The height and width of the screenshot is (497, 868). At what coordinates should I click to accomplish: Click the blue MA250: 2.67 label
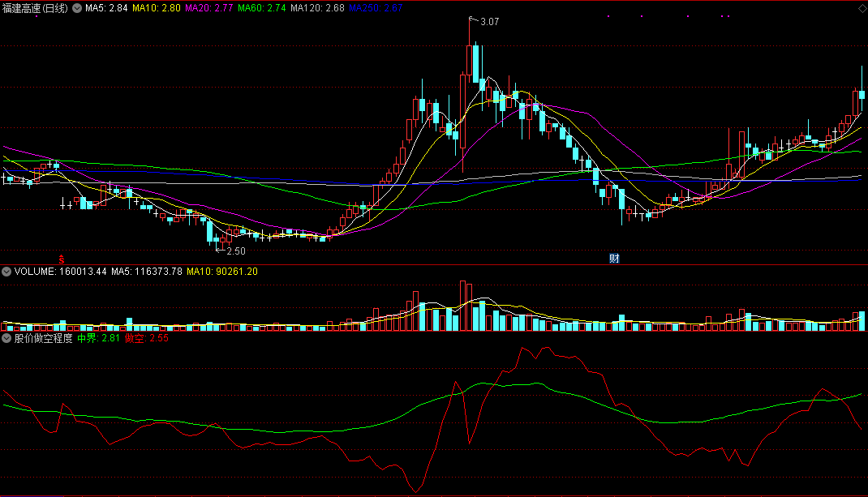376,8
